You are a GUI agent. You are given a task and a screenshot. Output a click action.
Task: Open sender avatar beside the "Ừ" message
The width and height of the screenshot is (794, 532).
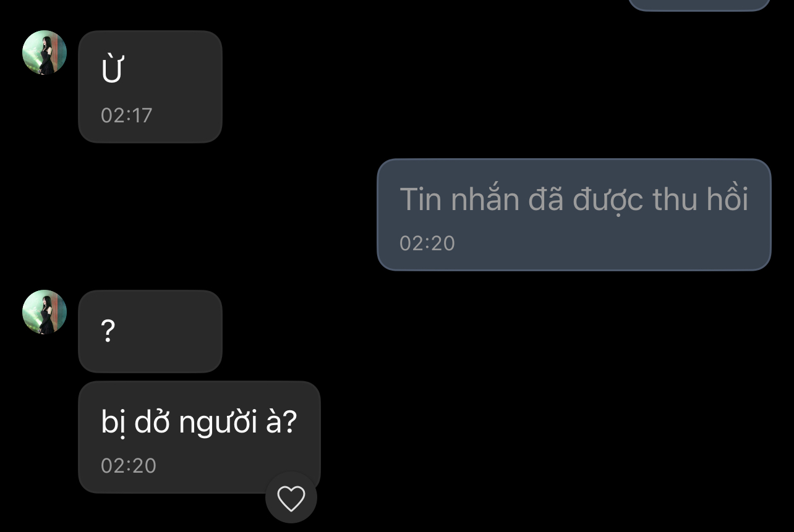(45, 53)
